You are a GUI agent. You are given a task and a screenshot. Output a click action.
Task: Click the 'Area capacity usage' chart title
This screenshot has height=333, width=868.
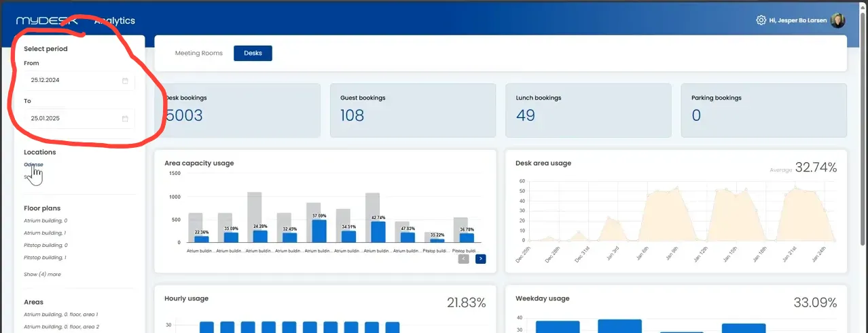click(x=199, y=163)
